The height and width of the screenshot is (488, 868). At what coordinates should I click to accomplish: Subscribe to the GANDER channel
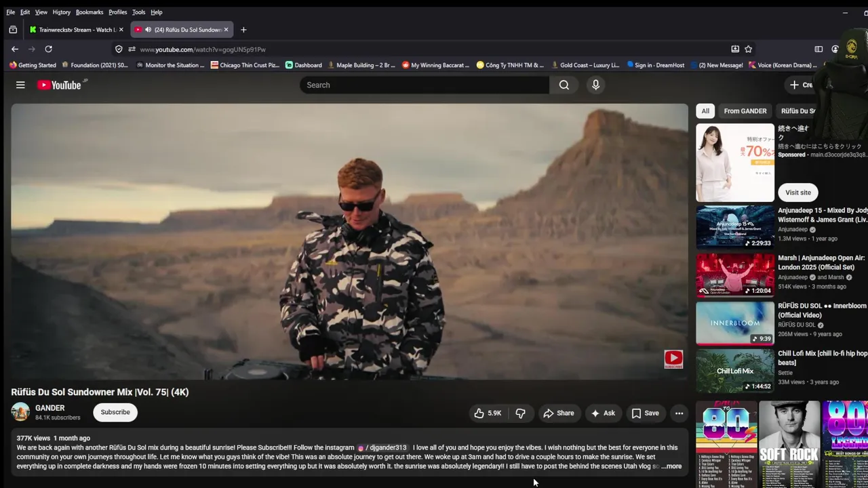click(115, 412)
